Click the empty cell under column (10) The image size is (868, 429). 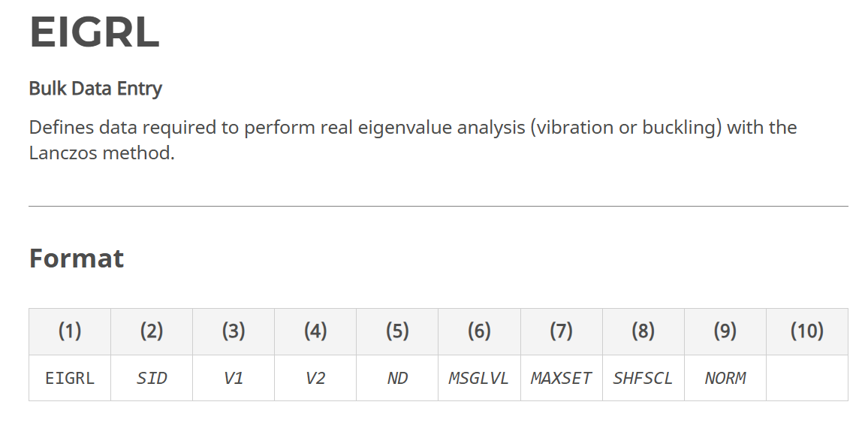coord(807,378)
